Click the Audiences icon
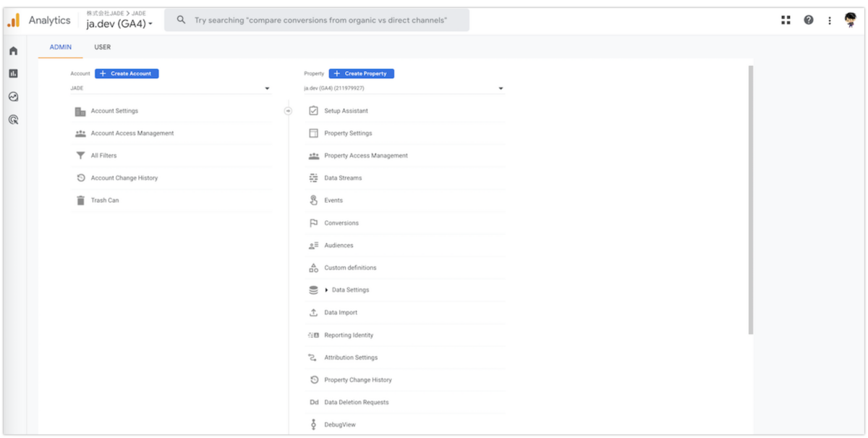 (313, 245)
